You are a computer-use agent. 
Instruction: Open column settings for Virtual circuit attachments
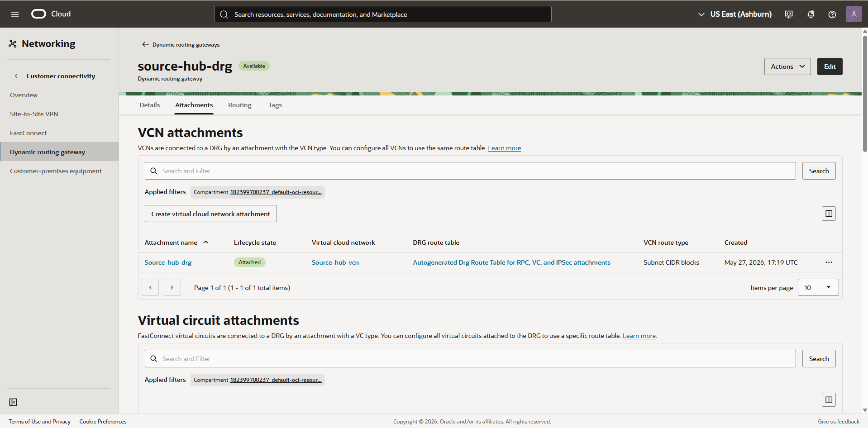tap(829, 399)
